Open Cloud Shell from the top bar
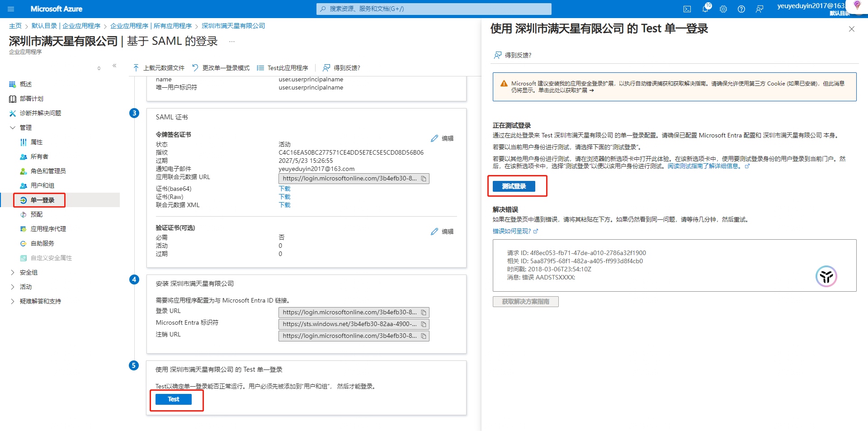The width and height of the screenshot is (868, 431). [687, 9]
